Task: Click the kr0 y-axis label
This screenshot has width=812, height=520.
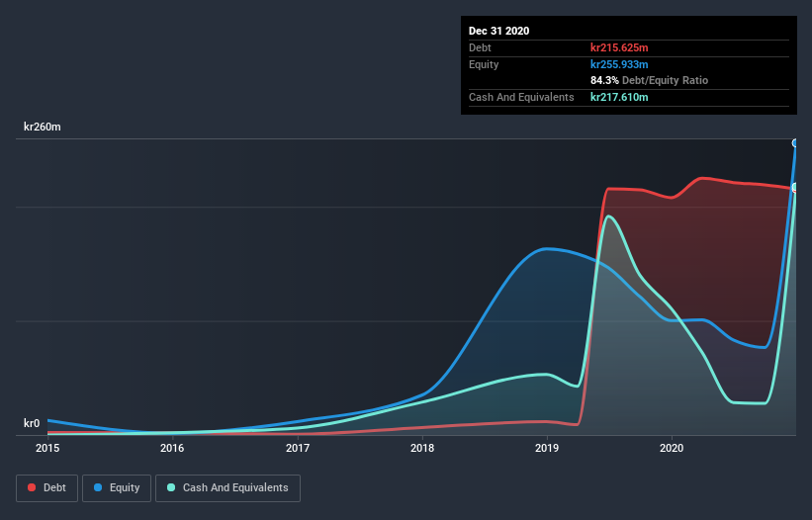Action: pyautogui.click(x=32, y=423)
